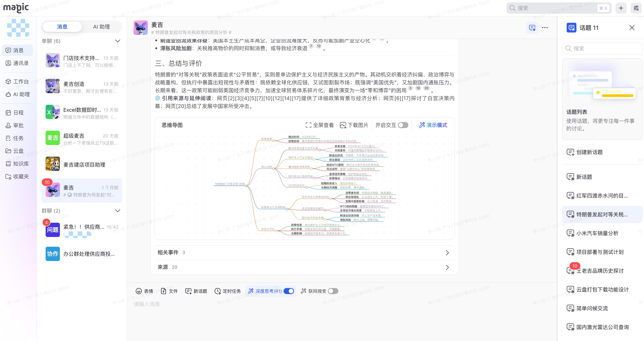
Task: Click the 演示模式 button
Action: pyautogui.click(x=433, y=125)
